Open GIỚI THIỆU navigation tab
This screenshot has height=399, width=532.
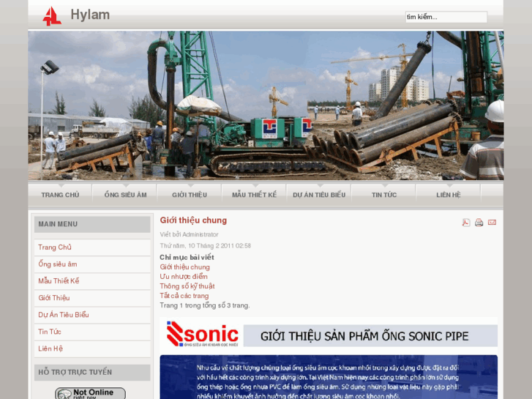pos(190,195)
